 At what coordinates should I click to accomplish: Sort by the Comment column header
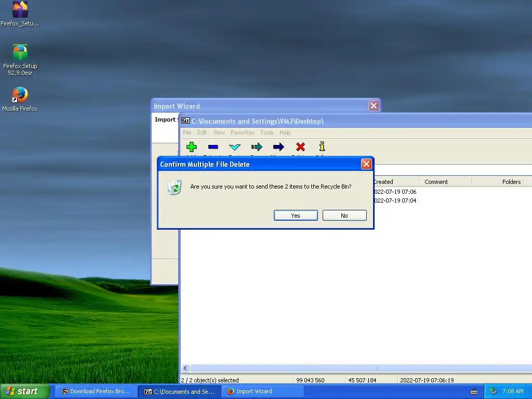tap(445, 182)
